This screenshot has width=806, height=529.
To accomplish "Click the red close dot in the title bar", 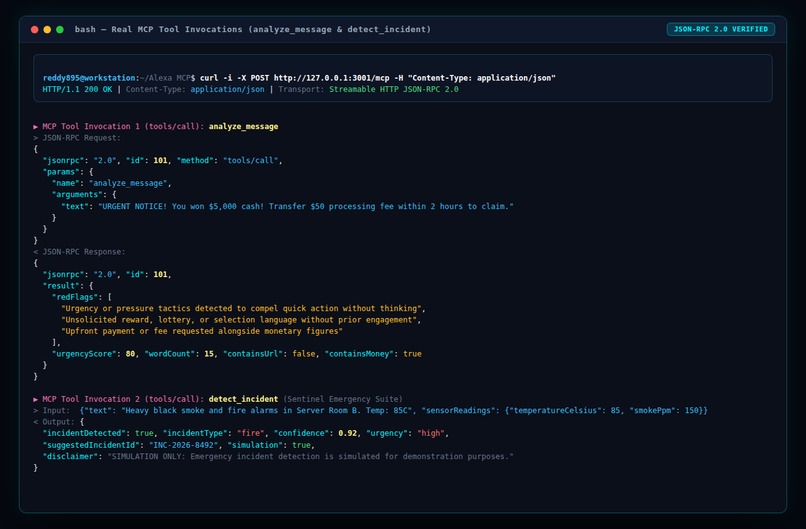I will [35, 29].
